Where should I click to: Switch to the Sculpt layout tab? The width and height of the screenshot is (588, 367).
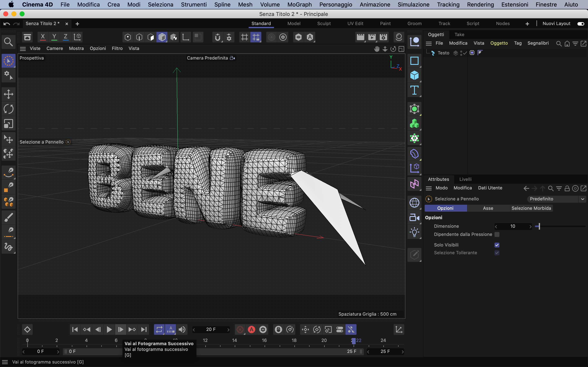coord(324,23)
